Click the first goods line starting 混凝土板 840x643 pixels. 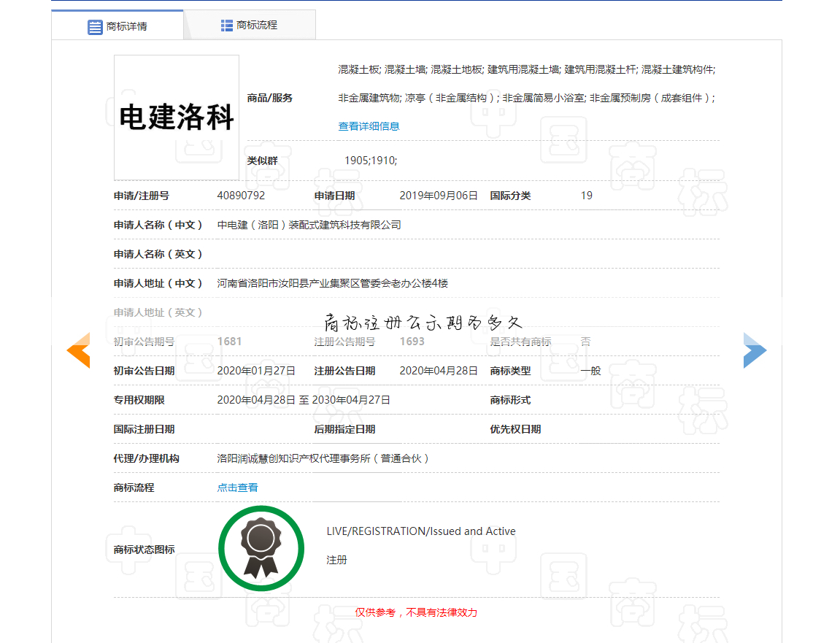(x=527, y=69)
